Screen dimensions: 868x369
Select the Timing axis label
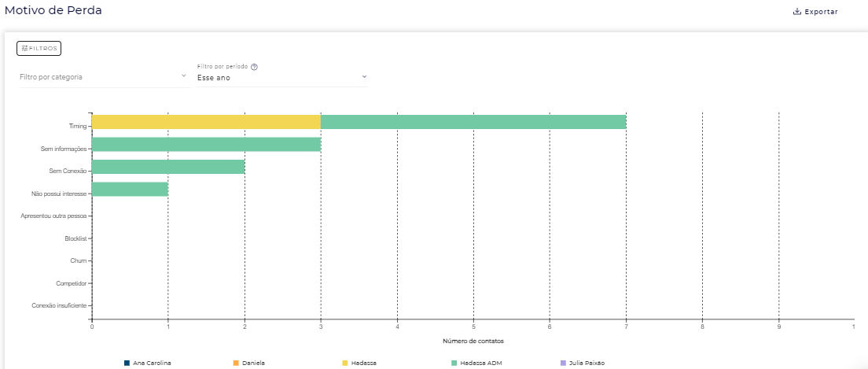(78, 127)
